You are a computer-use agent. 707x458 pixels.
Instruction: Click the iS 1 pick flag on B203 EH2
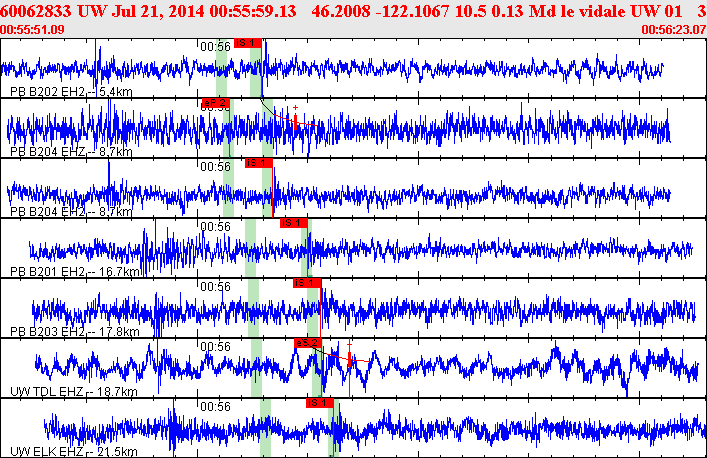coord(306,283)
